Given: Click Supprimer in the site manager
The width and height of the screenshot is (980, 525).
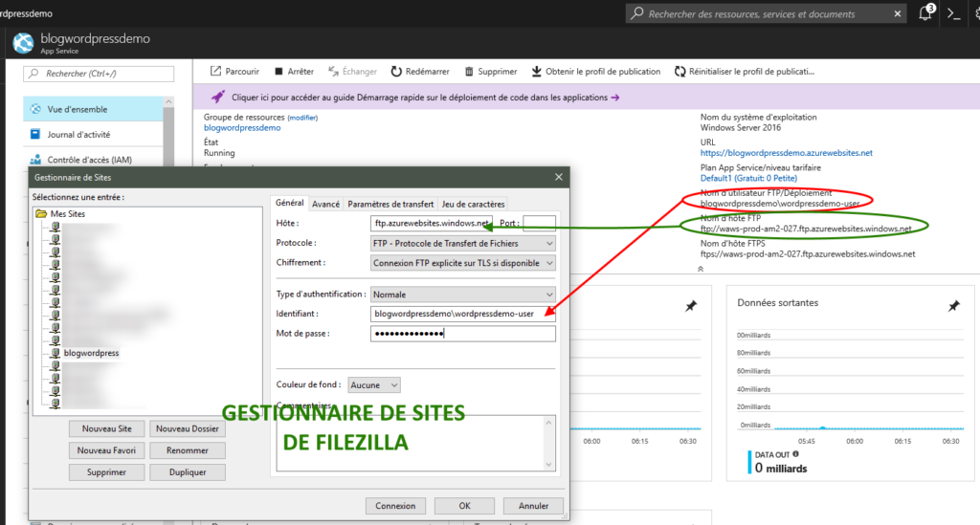Looking at the screenshot, I should pyautogui.click(x=107, y=472).
